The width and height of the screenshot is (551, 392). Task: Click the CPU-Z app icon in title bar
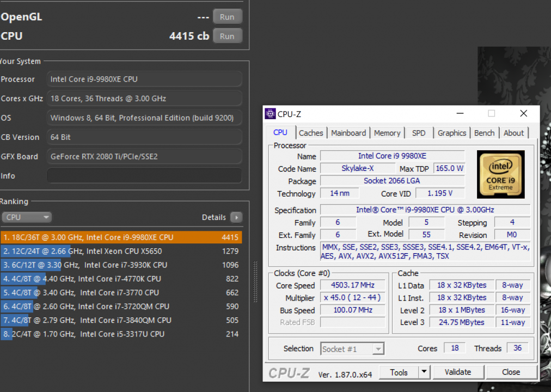click(x=270, y=114)
